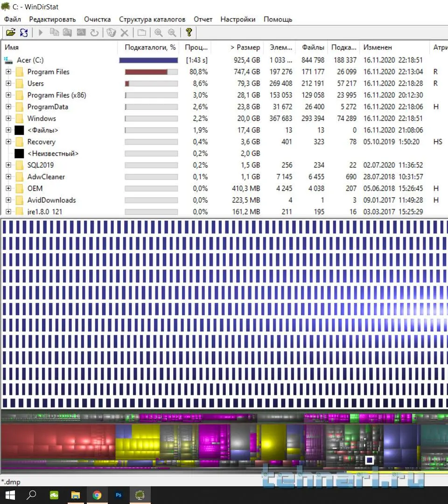
Task: Sort by the Имя column header
Action: (x=59, y=47)
